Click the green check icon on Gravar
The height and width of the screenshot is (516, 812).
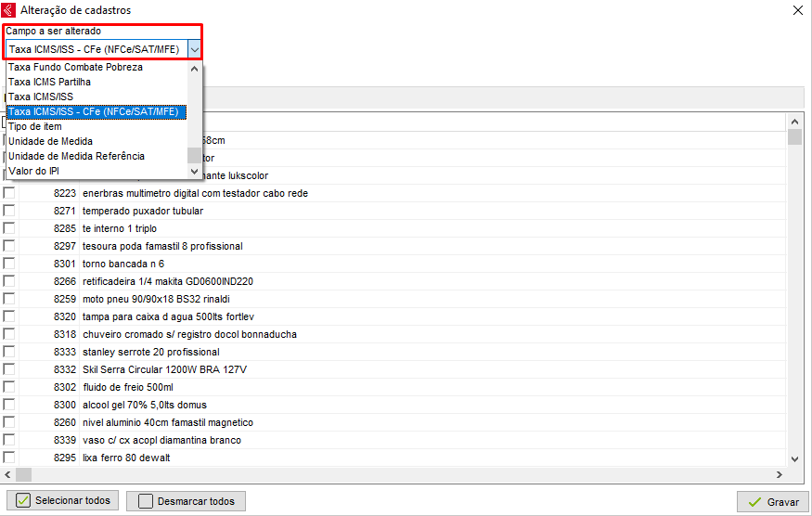754,502
